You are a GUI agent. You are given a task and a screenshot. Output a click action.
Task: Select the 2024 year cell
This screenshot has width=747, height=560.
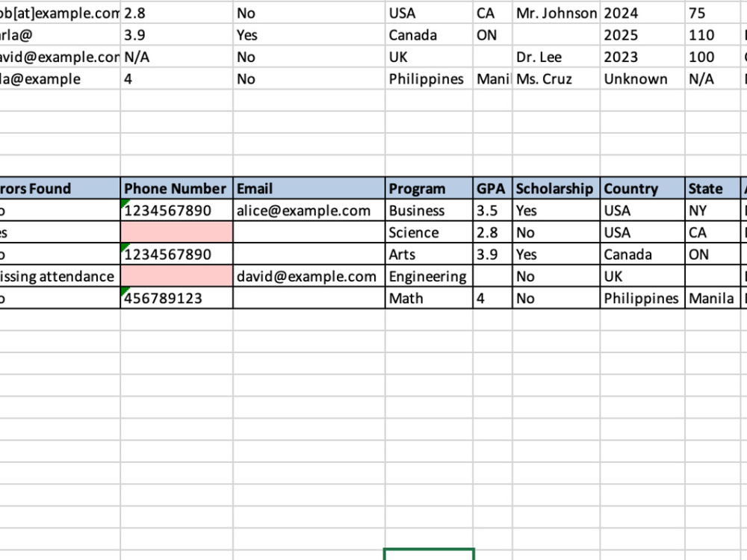coord(642,13)
